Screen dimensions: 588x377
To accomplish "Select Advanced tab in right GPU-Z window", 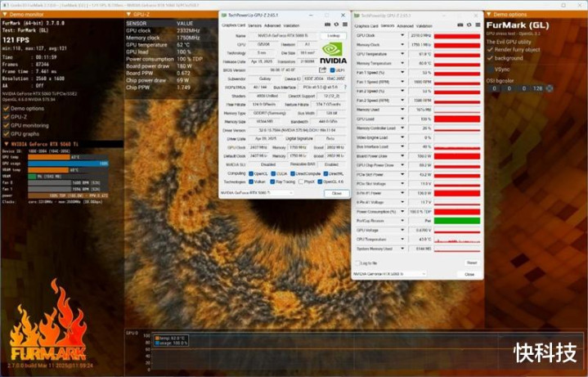I will coord(405,26).
